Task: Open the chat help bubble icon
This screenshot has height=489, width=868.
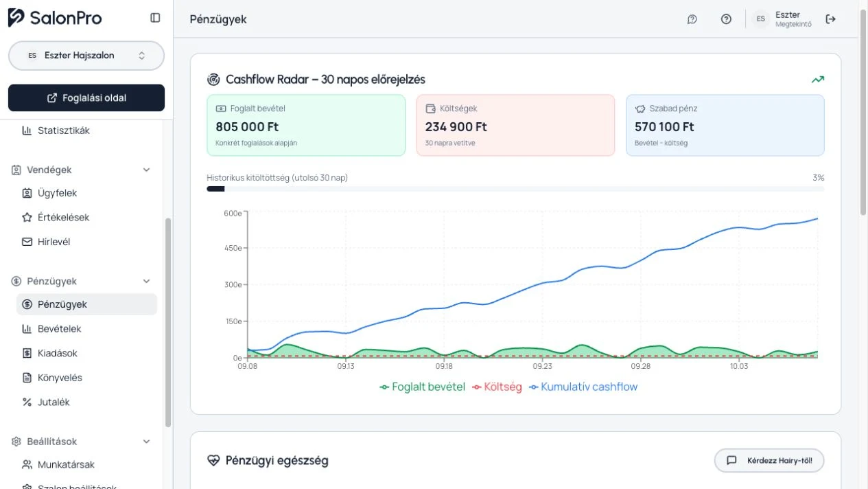Action: coord(692,19)
